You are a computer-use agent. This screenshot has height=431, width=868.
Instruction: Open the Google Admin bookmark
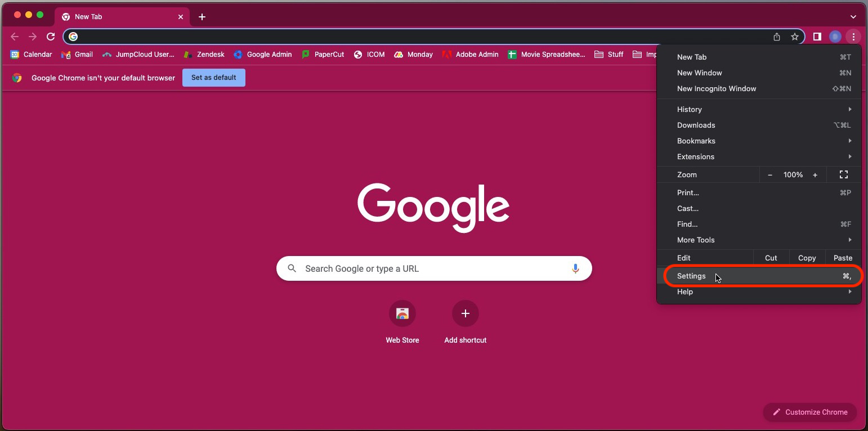click(x=263, y=55)
